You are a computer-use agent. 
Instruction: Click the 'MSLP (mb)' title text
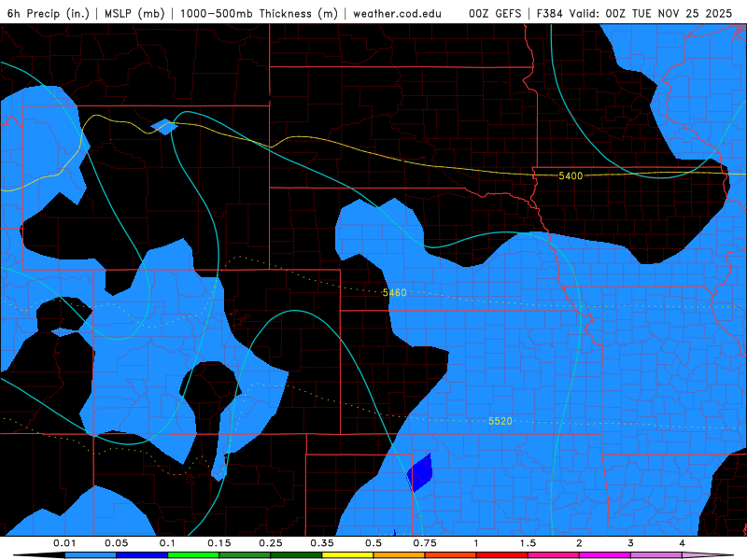pos(134,13)
